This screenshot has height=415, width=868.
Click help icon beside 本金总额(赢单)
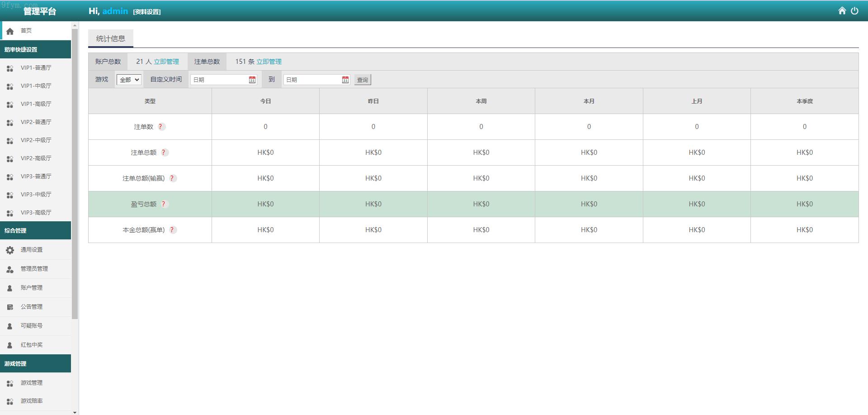coord(172,230)
